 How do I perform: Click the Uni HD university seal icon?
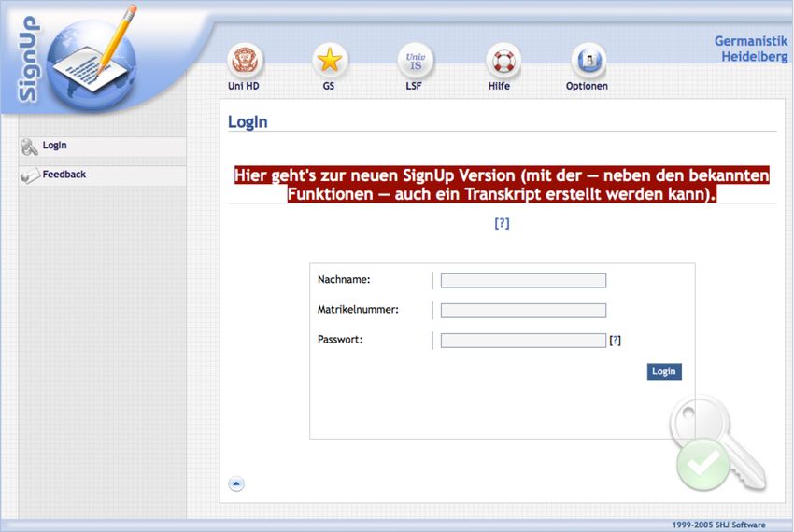[244, 62]
